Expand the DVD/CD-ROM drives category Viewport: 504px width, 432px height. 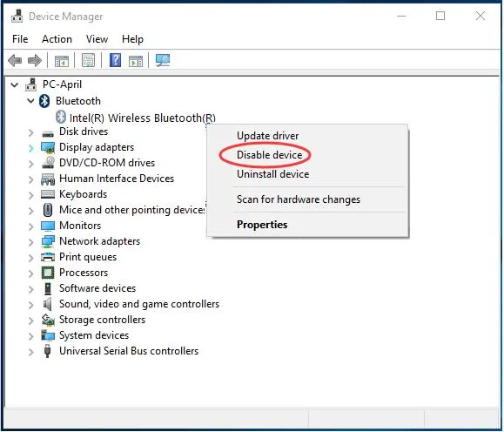[30, 164]
